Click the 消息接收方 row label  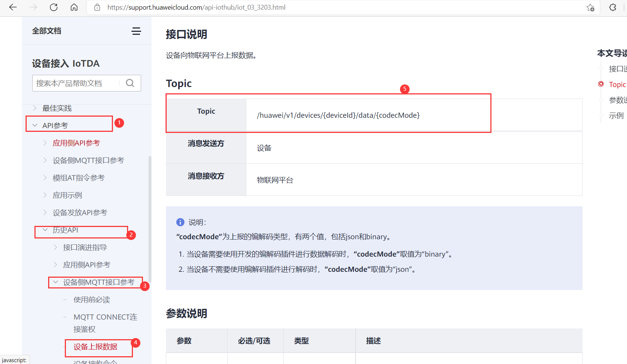point(206,176)
